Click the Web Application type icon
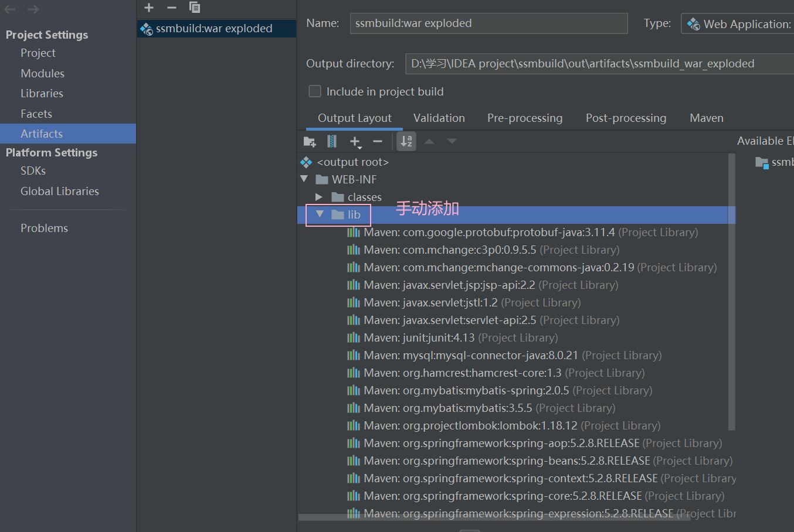This screenshot has width=794, height=532. coord(694,24)
